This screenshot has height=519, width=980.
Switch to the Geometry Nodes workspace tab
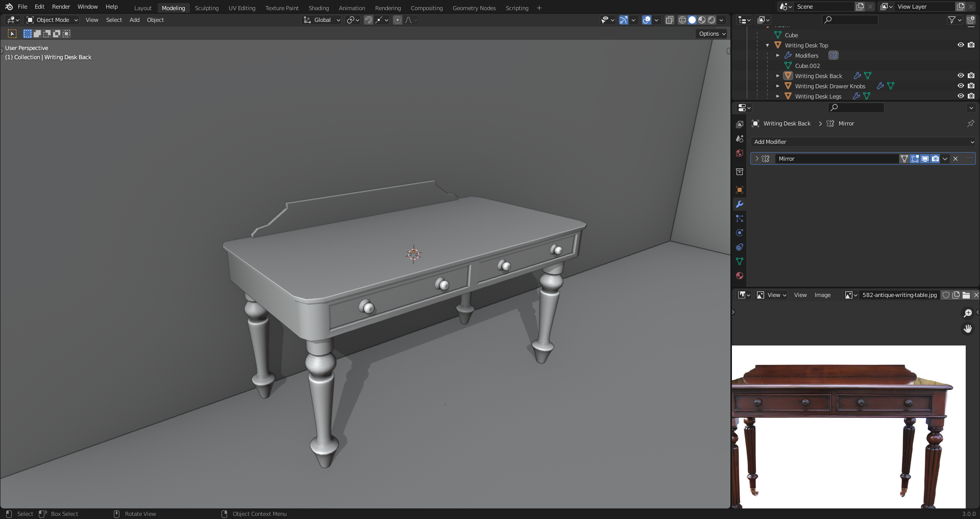click(474, 8)
